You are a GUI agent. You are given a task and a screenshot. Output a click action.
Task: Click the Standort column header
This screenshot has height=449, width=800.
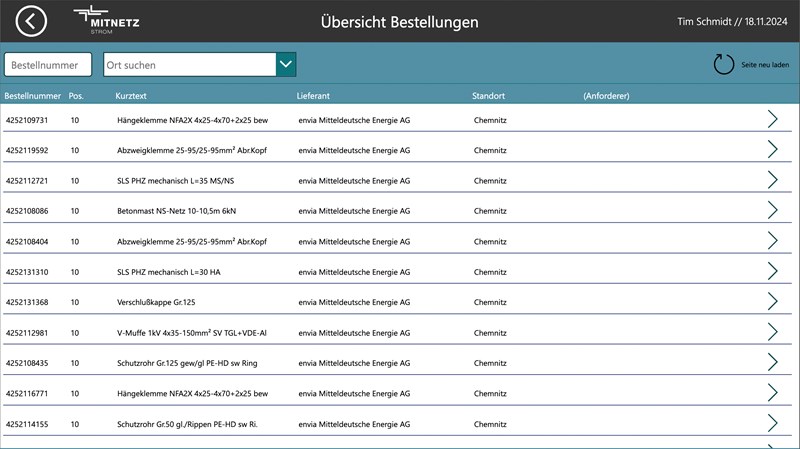pyautogui.click(x=488, y=96)
